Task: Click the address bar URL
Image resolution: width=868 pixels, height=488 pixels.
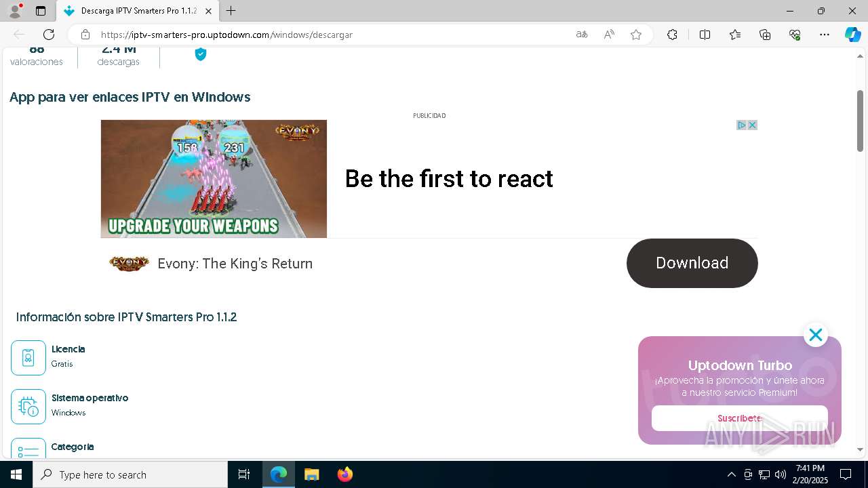Action: [226, 35]
